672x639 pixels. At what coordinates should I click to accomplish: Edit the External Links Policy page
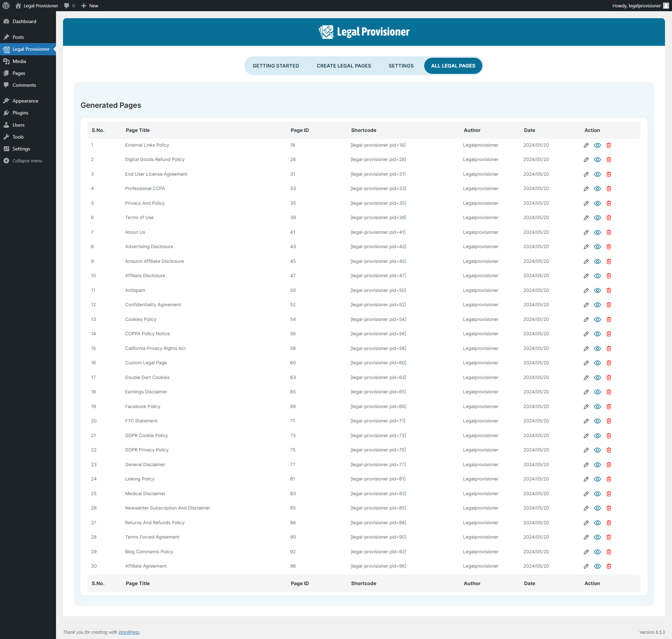586,145
